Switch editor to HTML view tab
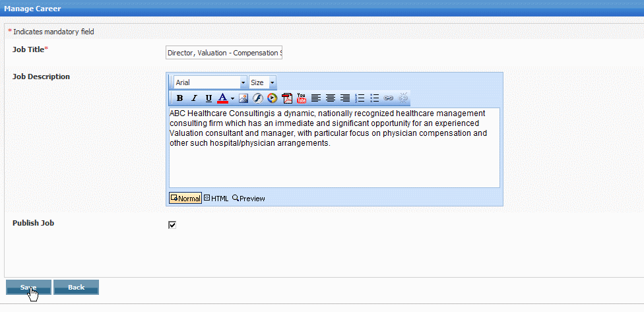 [x=216, y=199]
